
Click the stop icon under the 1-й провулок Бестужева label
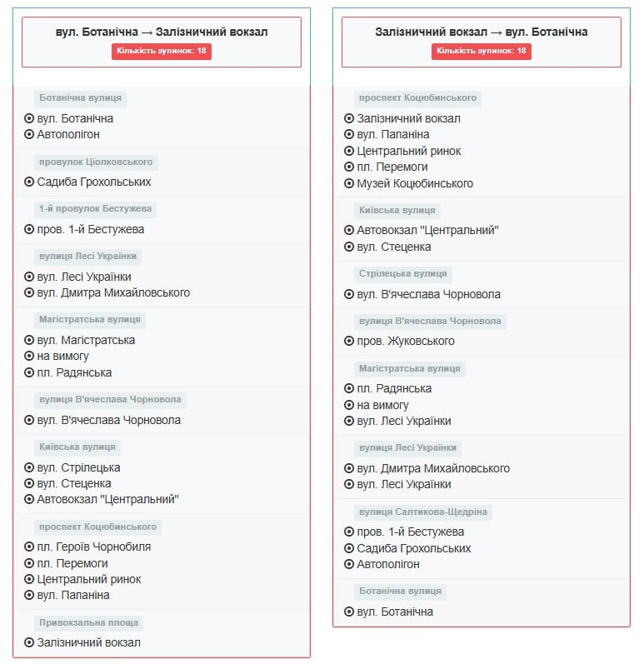29,229
